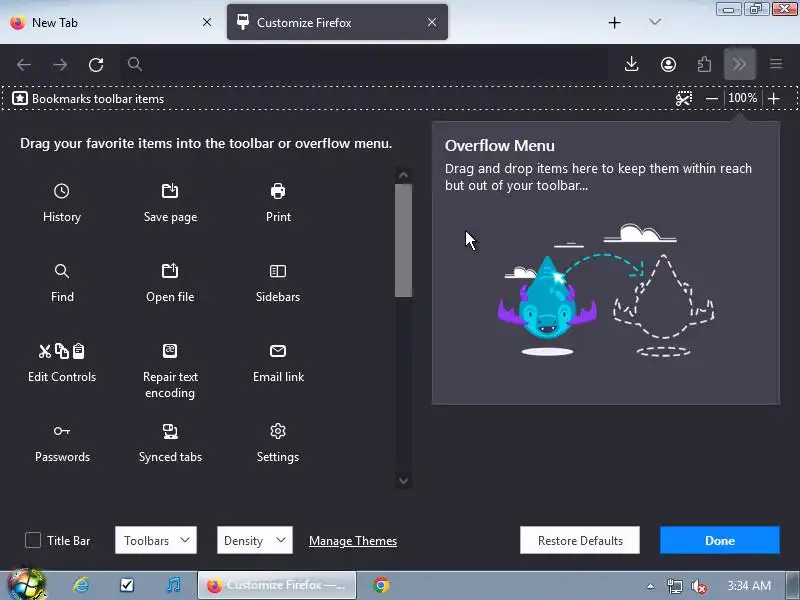Select the Print icon
The image size is (800, 600).
278,191
